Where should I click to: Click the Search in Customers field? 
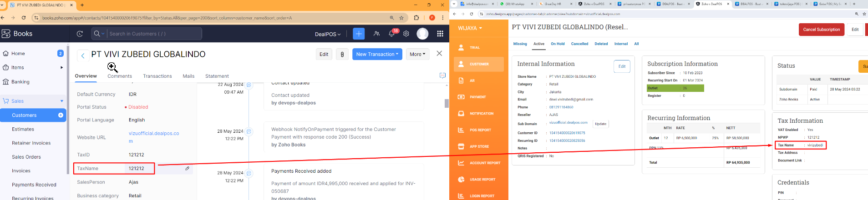point(154,34)
